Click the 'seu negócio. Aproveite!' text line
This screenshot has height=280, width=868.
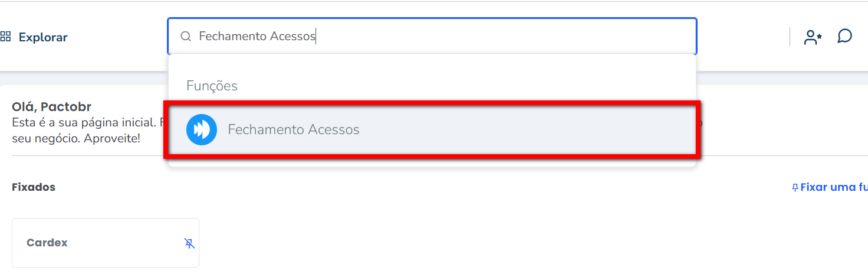[76, 139]
